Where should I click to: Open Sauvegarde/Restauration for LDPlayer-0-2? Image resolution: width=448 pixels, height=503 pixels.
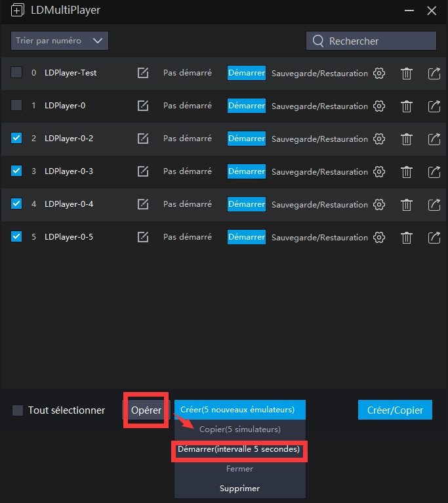pos(320,139)
